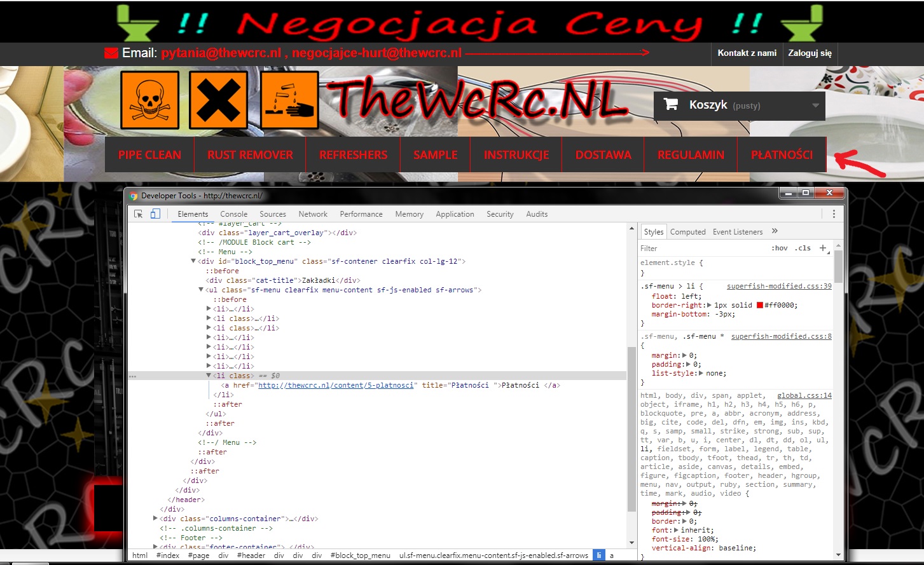
Task: Open the PIPE CLEAN menu item
Action: [x=149, y=154]
